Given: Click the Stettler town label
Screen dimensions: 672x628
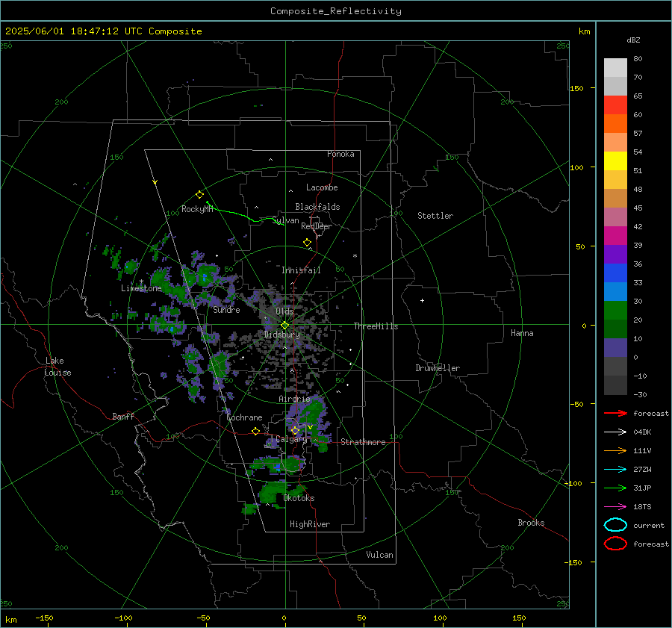Looking at the screenshot, I should coord(435,216).
